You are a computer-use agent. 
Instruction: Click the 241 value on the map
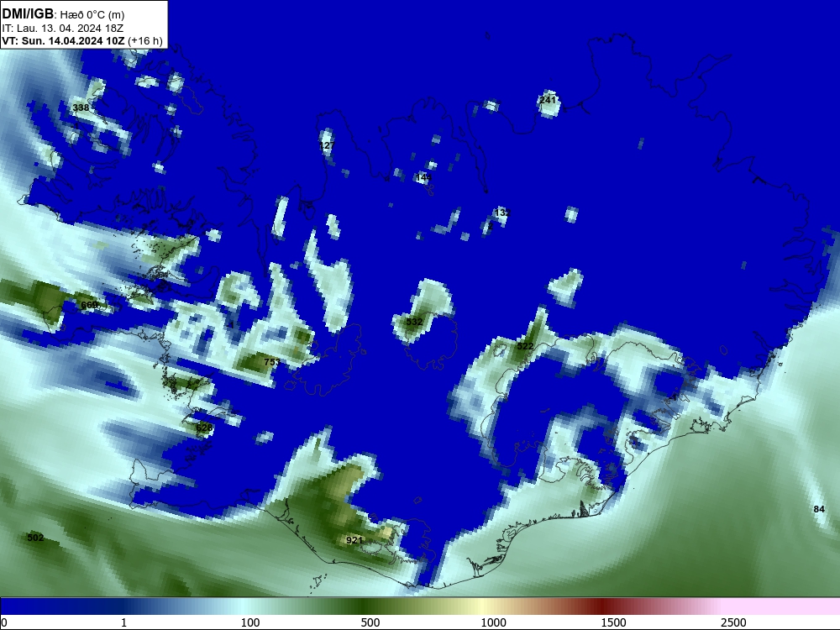coord(548,100)
